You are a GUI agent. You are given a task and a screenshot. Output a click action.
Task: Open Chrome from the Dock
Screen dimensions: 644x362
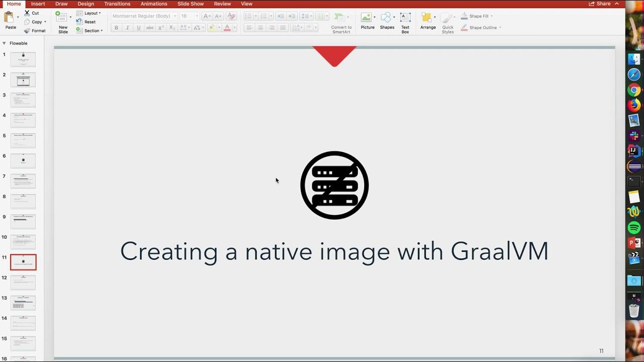click(x=634, y=90)
